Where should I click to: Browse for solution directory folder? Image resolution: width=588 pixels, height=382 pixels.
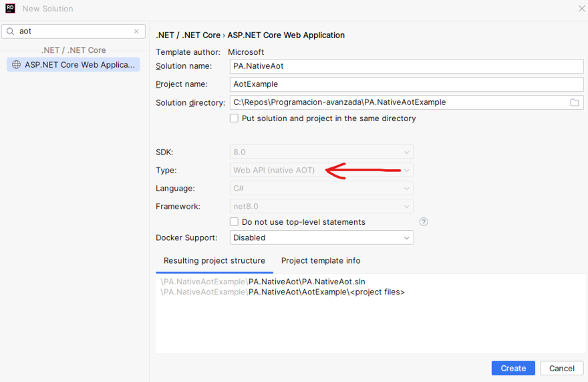click(574, 102)
